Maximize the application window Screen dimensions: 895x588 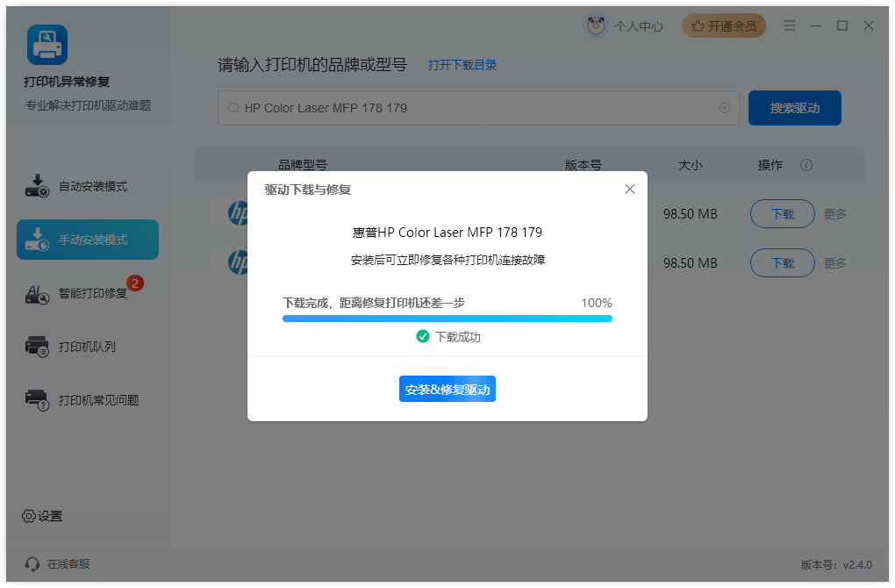click(x=842, y=25)
